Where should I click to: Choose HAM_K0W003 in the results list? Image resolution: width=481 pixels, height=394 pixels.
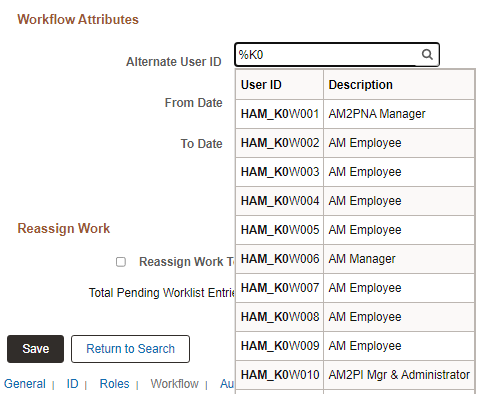(x=355, y=172)
